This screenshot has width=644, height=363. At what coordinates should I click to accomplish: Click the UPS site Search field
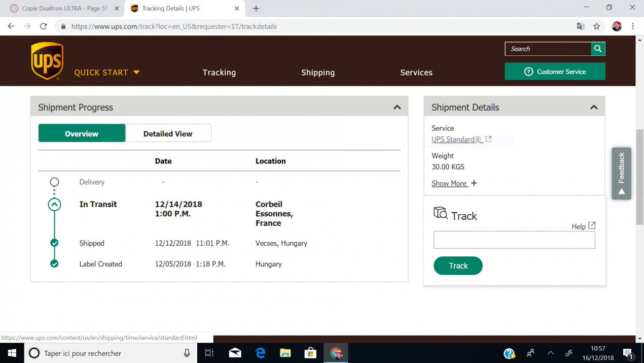(548, 49)
